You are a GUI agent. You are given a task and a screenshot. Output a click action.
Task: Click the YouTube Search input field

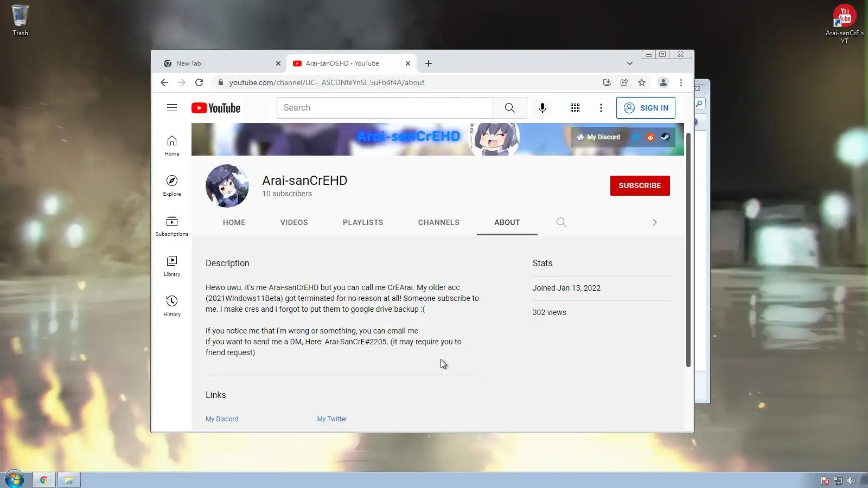(385, 108)
